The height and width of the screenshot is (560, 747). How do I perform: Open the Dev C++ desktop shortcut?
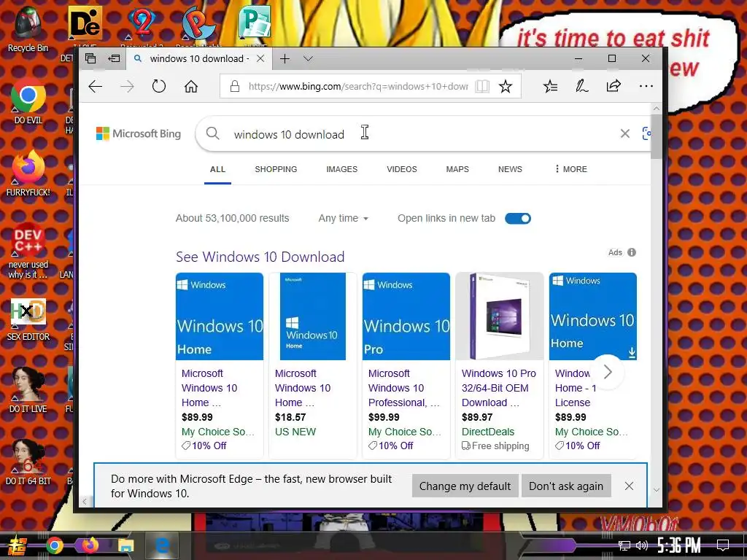(28, 251)
